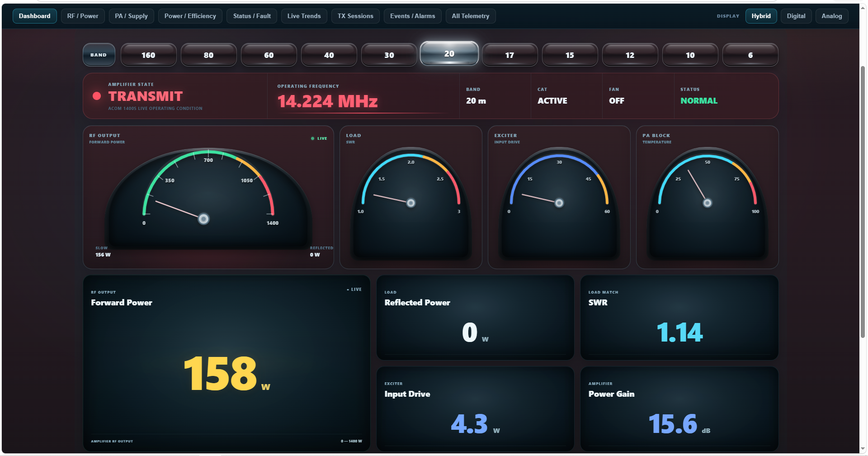Select the 10 meter band button
Image resolution: width=868 pixels, height=456 pixels.
tap(690, 55)
